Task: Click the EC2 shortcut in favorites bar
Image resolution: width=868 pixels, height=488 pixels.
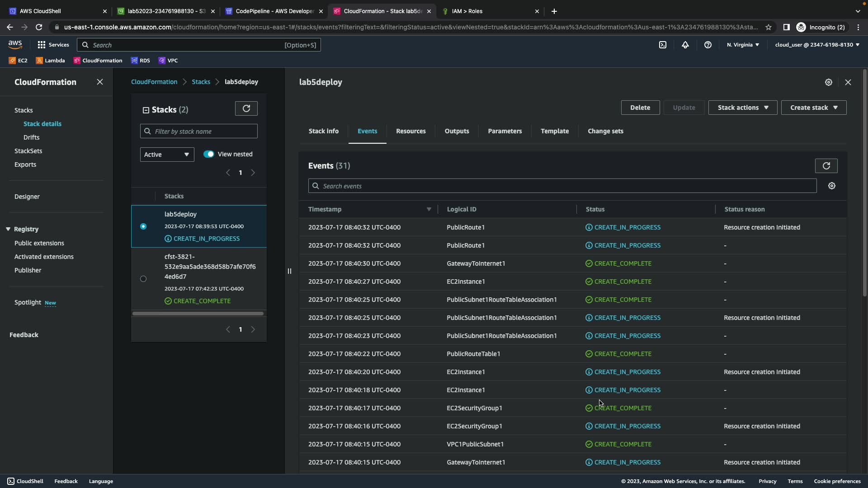Action: pyautogui.click(x=19, y=61)
